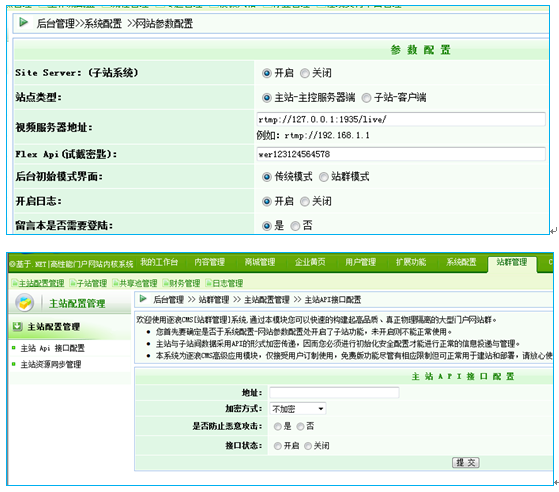Image resolution: width=559 pixels, height=492 pixels.
Task: Select 传统模式 for backend initial mode
Action: tap(267, 177)
